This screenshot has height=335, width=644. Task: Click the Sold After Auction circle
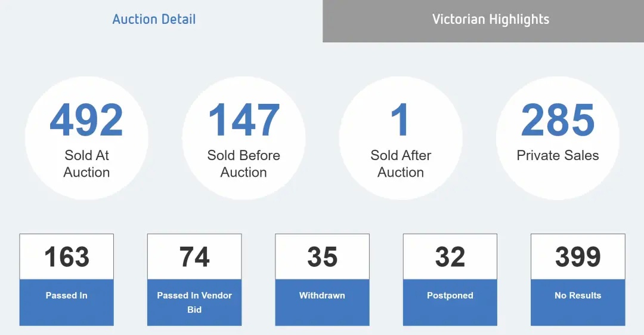tap(401, 139)
